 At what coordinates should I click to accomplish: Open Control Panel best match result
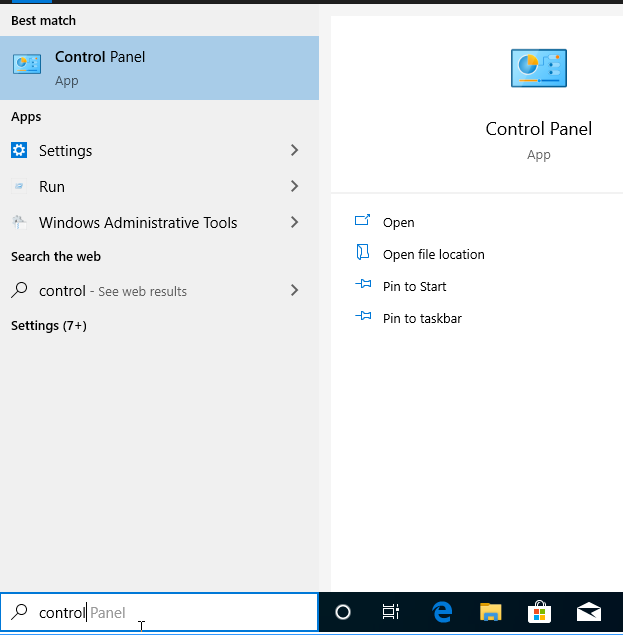coord(159,68)
